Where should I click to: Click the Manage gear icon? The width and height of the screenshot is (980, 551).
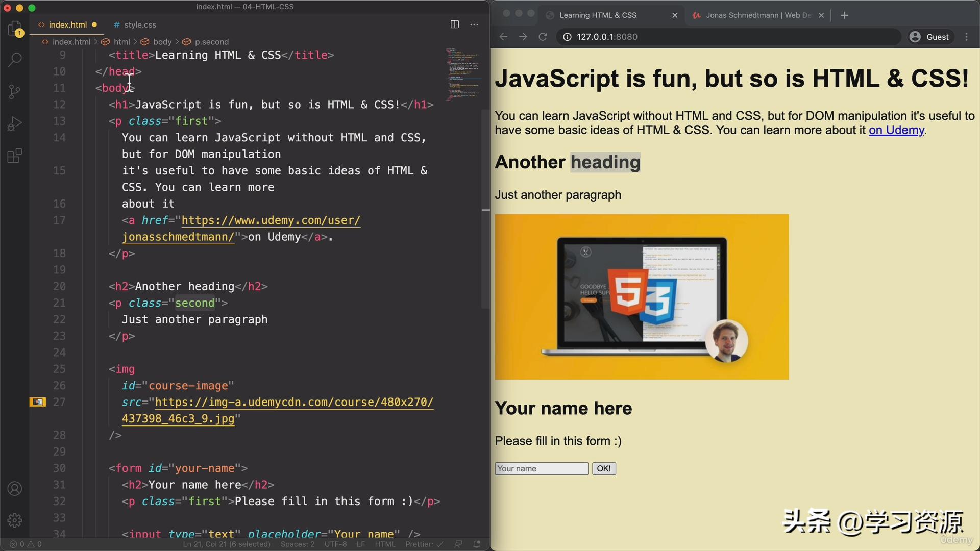pyautogui.click(x=15, y=520)
